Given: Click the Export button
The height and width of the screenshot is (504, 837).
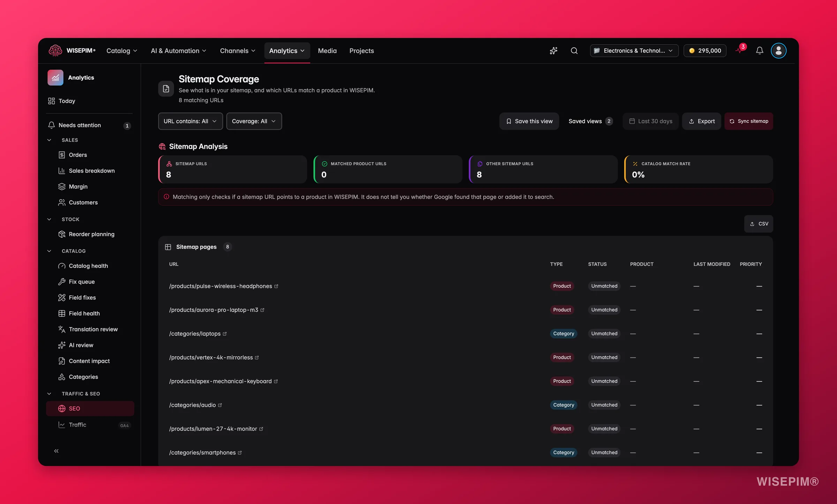Looking at the screenshot, I should click(x=701, y=121).
